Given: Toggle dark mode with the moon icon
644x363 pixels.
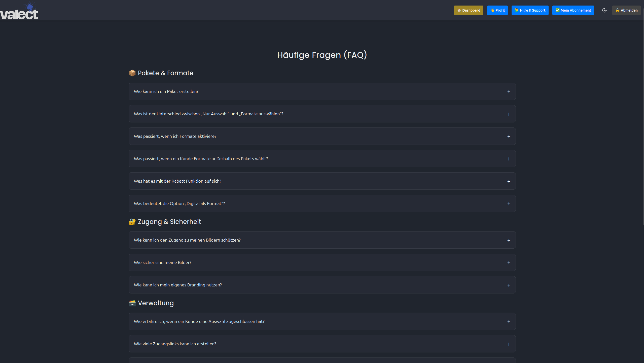Looking at the screenshot, I should tap(604, 10).
